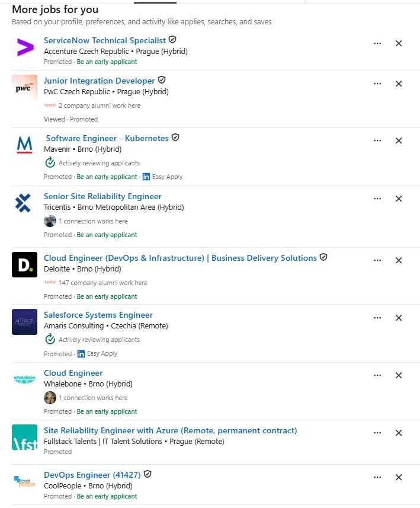This screenshot has height=508, width=420.
Task: Click the Whalebone company logo
Action: pyautogui.click(x=24, y=380)
